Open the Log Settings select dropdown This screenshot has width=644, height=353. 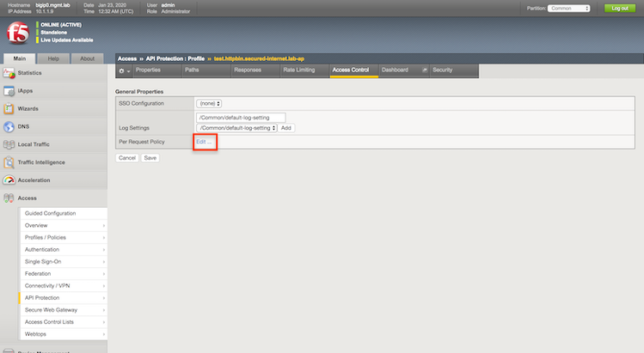click(236, 128)
